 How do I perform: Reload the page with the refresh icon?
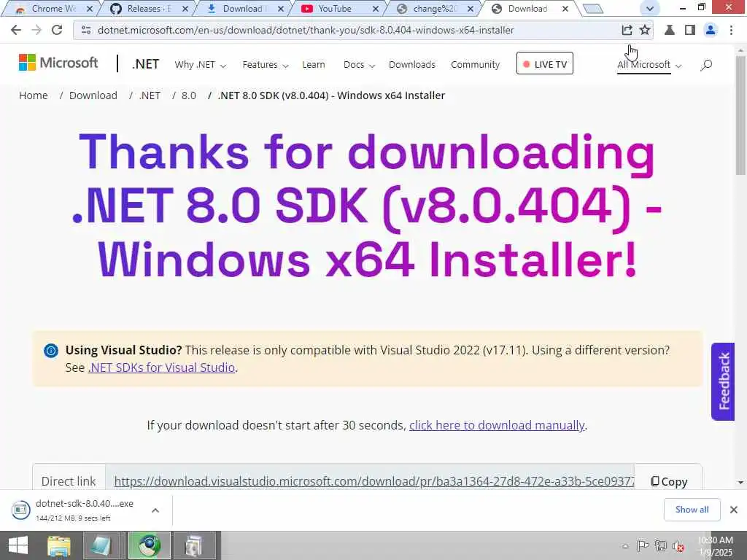click(57, 30)
